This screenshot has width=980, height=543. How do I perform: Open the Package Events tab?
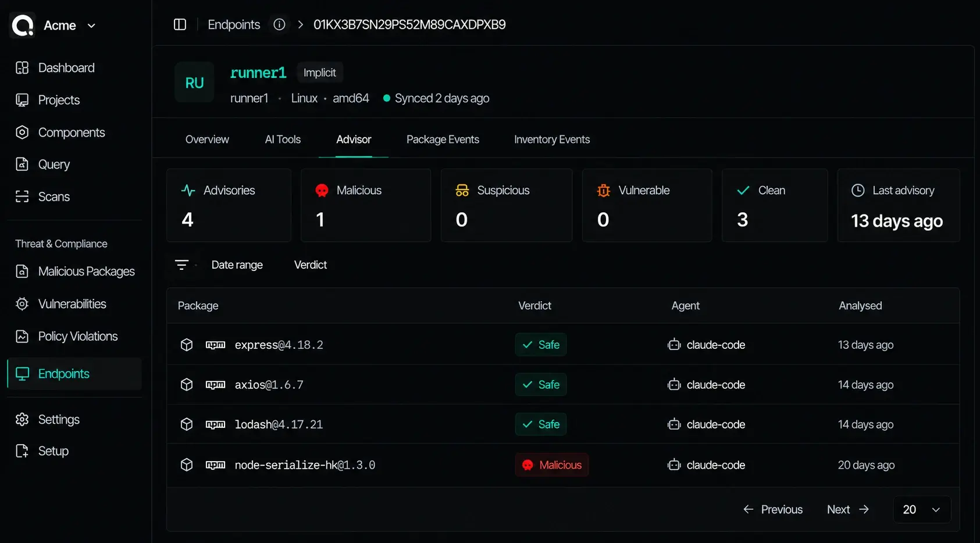(443, 140)
